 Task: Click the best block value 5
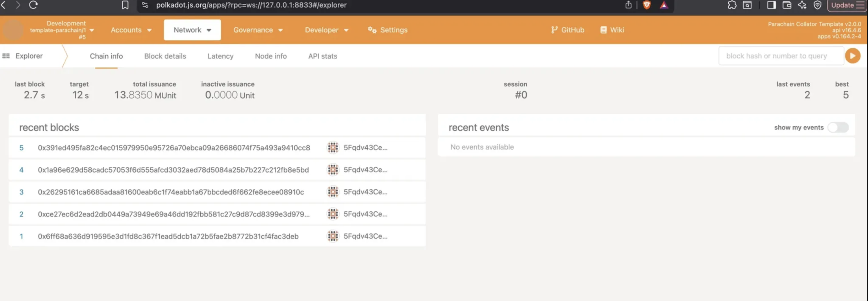click(x=846, y=95)
